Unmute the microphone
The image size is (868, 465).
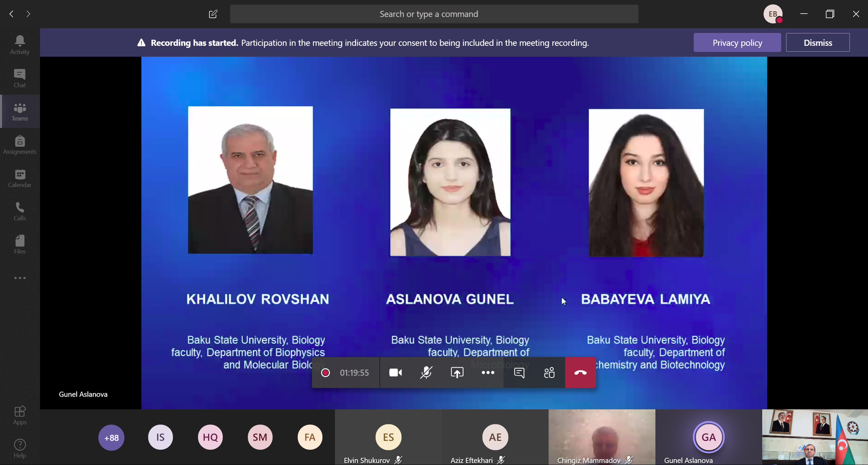pyautogui.click(x=426, y=373)
